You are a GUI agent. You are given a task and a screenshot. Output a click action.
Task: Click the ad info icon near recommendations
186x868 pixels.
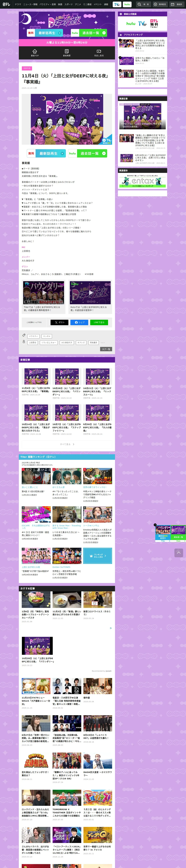coord(111,628)
